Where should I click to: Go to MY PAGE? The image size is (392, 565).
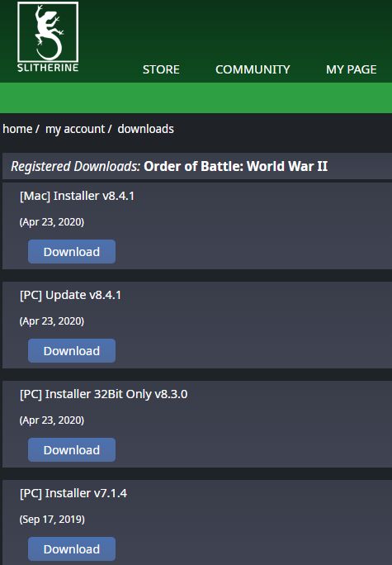coord(352,69)
